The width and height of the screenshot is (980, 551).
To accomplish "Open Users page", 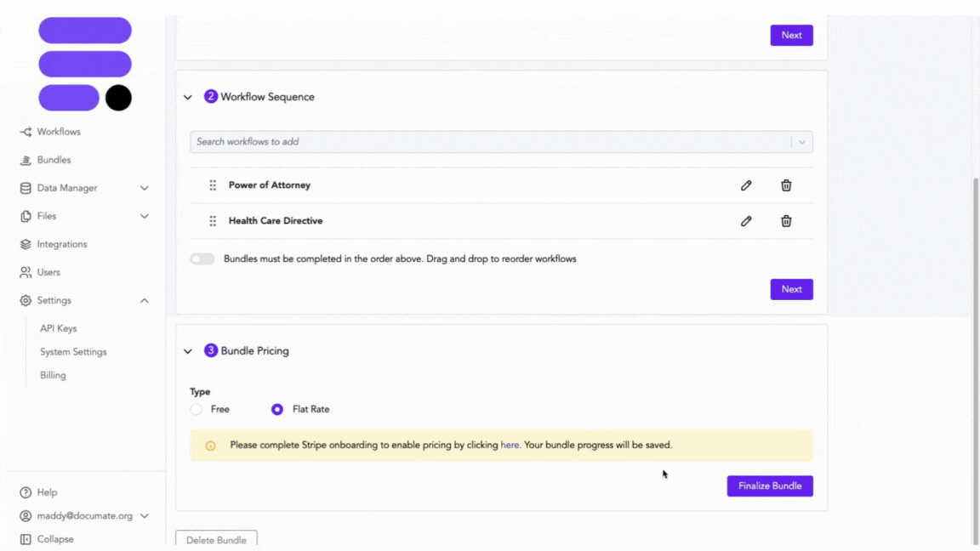I will pos(48,272).
